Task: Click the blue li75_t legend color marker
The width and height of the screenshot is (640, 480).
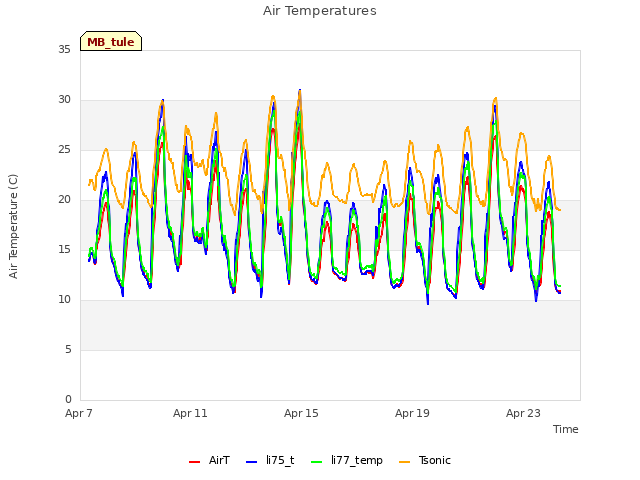Action: 251,462
